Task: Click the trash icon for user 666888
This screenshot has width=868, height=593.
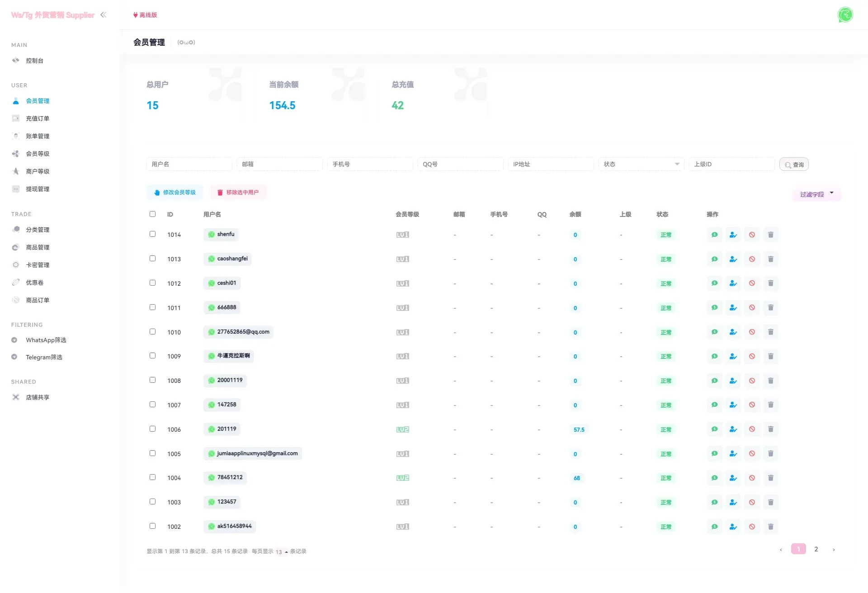Action: coord(770,308)
